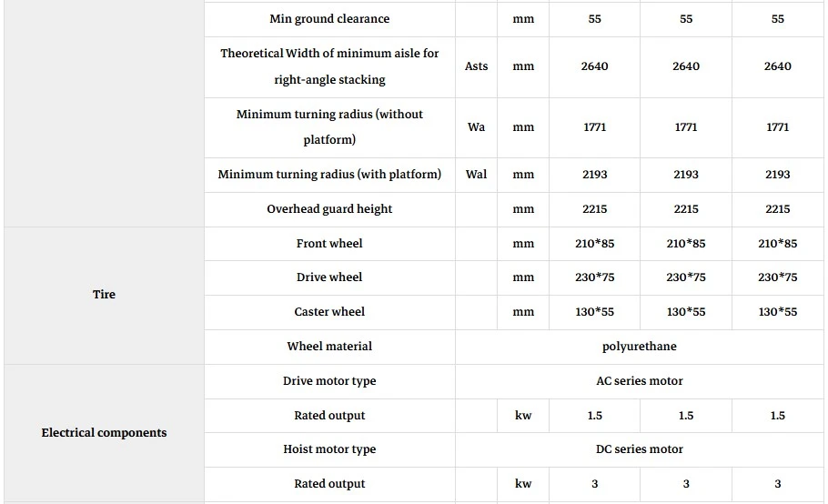Click the Min ground clearance row label

[x=329, y=19]
